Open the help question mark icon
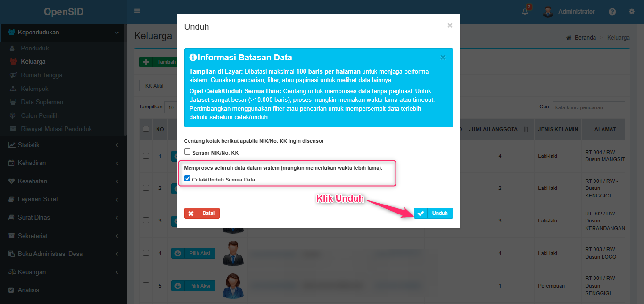The height and width of the screenshot is (304, 644). click(x=612, y=12)
